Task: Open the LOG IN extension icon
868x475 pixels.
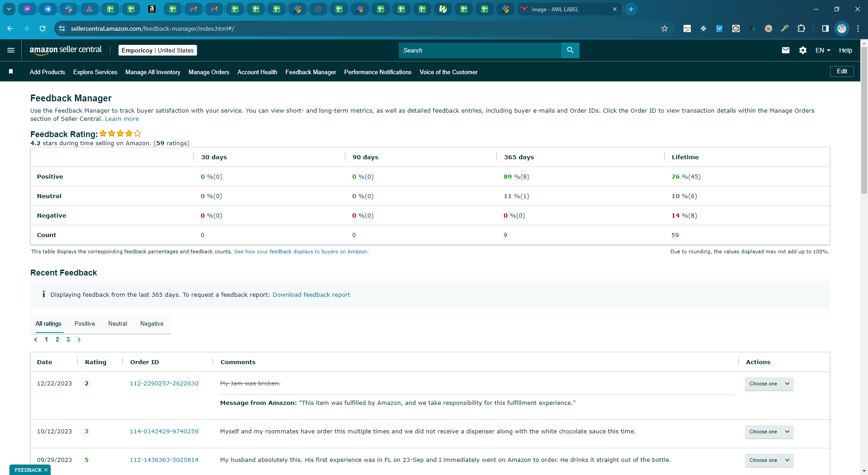Action: (687, 28)
